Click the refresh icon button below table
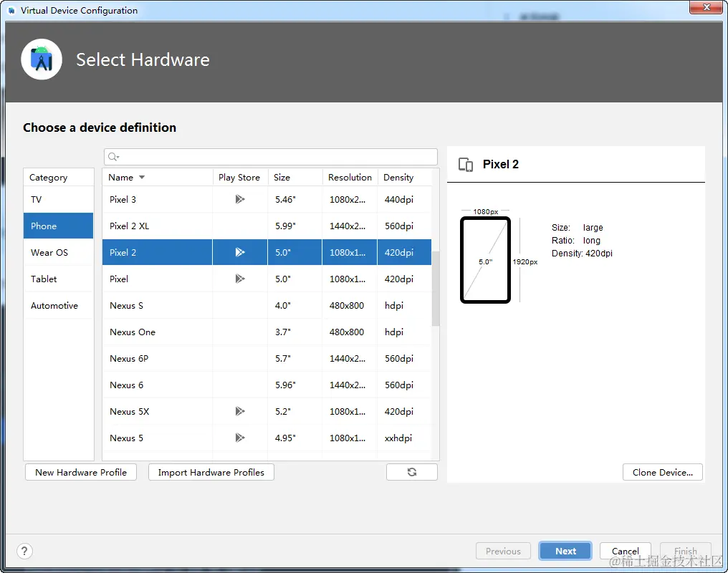This screenshot has width=728, height=573. (412, 472)
